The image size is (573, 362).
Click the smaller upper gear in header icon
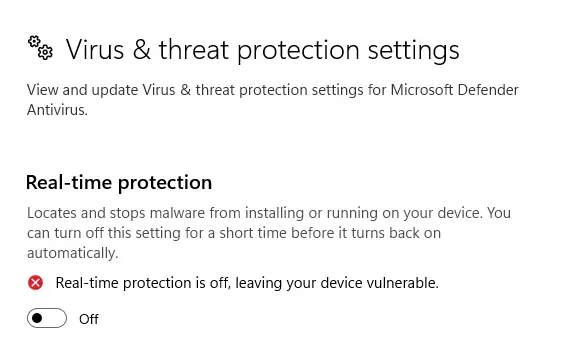tap(34, 42)
